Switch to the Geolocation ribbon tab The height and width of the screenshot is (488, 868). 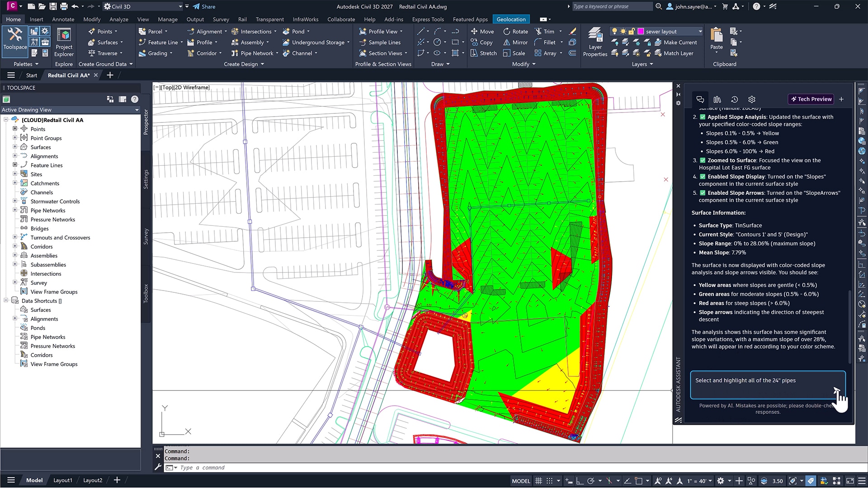pyautogui.click(x=511, y=19)
